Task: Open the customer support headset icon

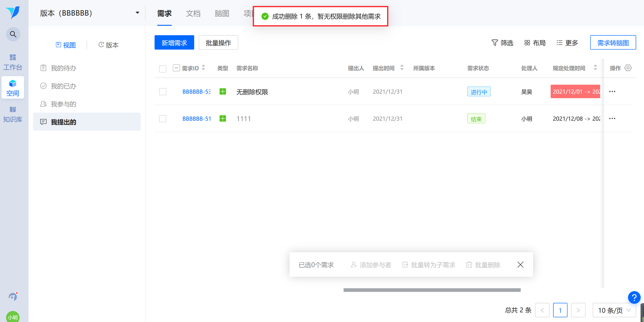Action: 13,297
